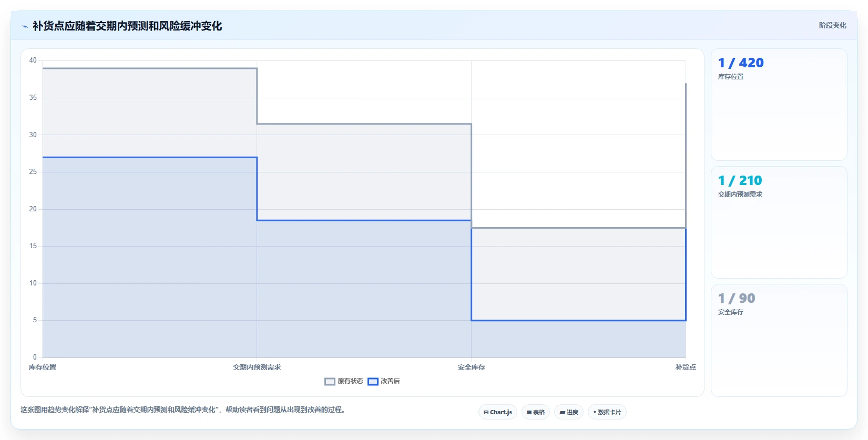Viewport: 868px width, 440px height.
Task: Click the 安全库存 x-axis label
Action: (x=472, y=367)
